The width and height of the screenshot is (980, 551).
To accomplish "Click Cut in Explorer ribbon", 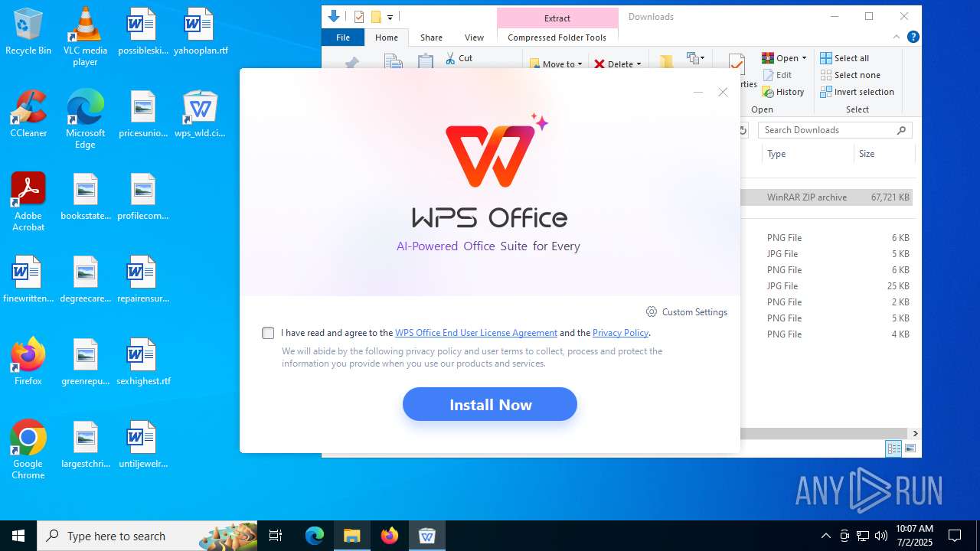I will [458, 58].
